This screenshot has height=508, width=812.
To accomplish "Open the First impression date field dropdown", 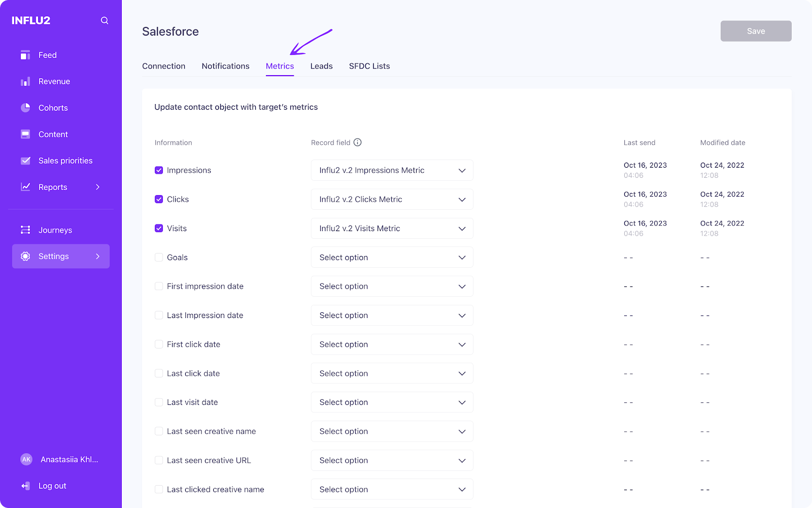I will pyautogui.click(x=392, y=286).
